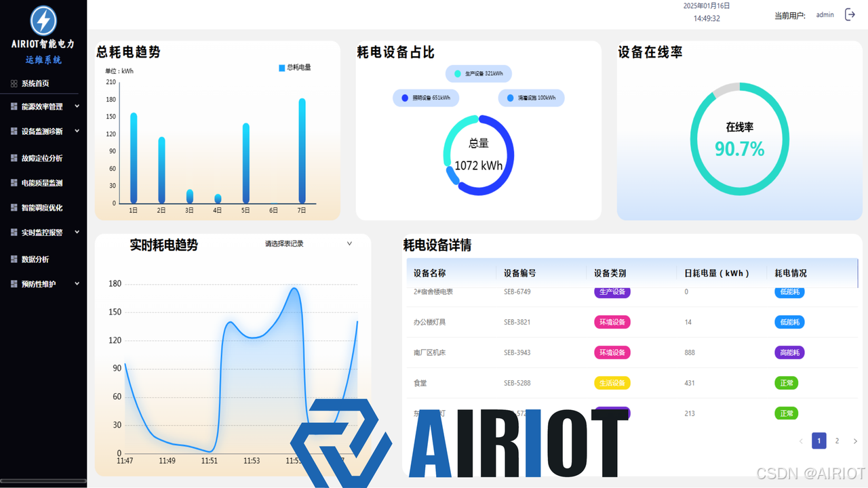Click the 故障定位分析 menu icon

(x=14, y=158)
